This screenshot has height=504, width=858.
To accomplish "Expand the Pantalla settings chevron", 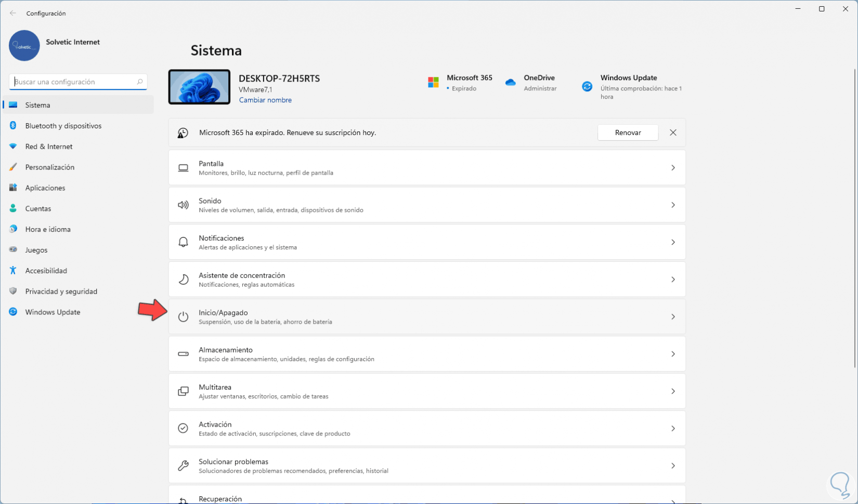I will click(x=673, y=168).
